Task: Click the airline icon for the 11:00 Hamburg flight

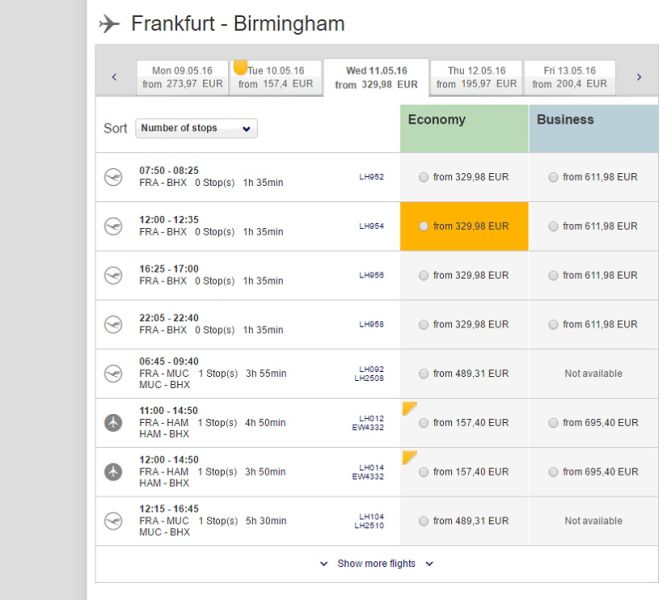Action: coord(113,422)
